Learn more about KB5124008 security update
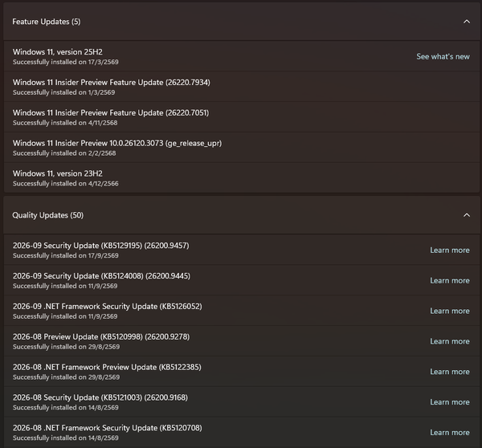 450,280
